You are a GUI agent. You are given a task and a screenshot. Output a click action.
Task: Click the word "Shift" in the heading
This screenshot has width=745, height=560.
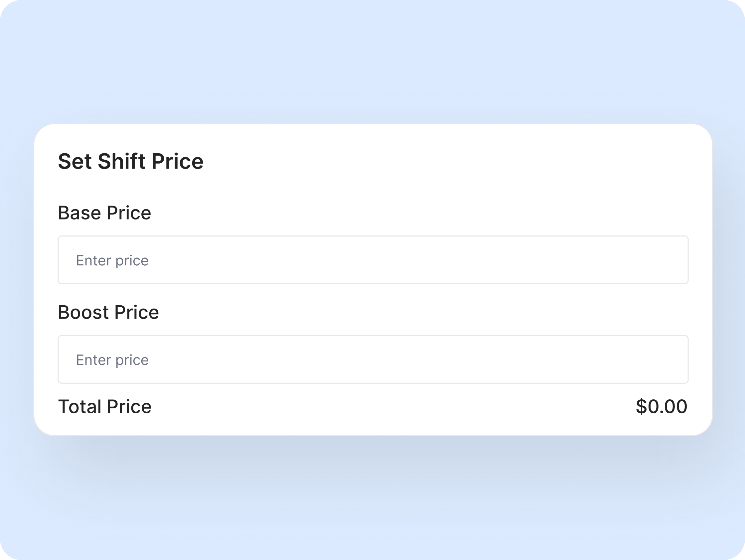click(x=122, y=161)
